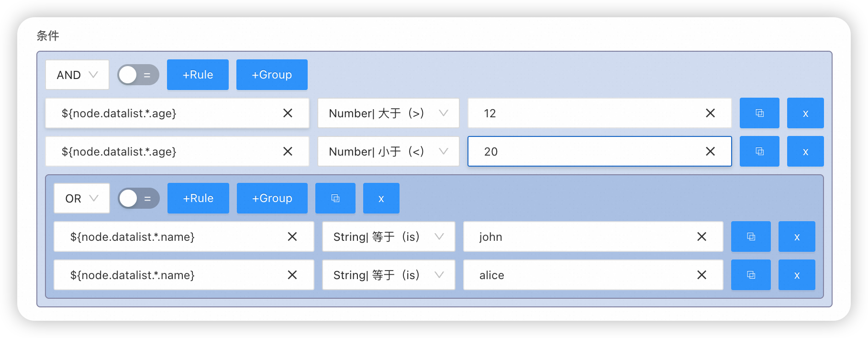The height and width of the screenshot is (338, 868).
Task: Toggle the switch next to AND
Action: pos(138,75)
